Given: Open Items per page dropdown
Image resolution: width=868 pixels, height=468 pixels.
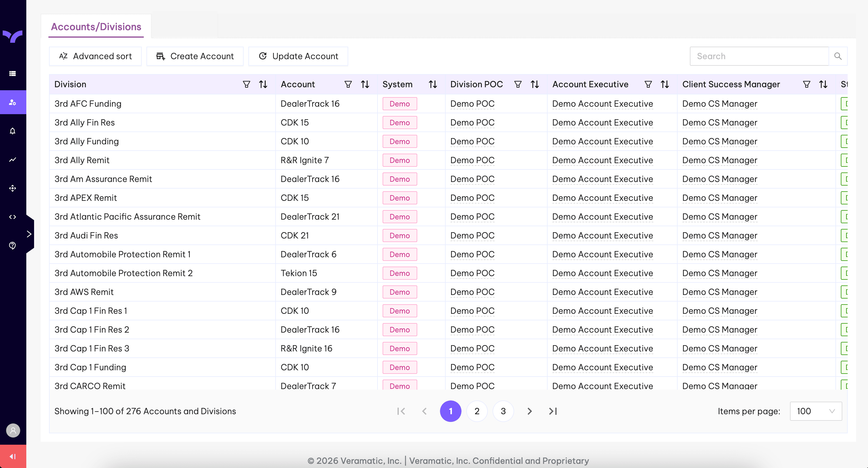Looking at the screenshot, I should (x=816, y=411).
